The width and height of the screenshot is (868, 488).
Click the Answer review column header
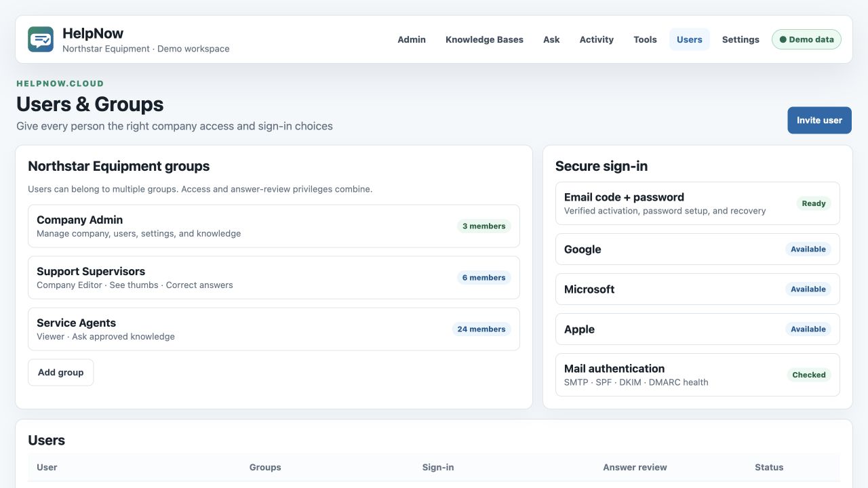click(635, 467)
